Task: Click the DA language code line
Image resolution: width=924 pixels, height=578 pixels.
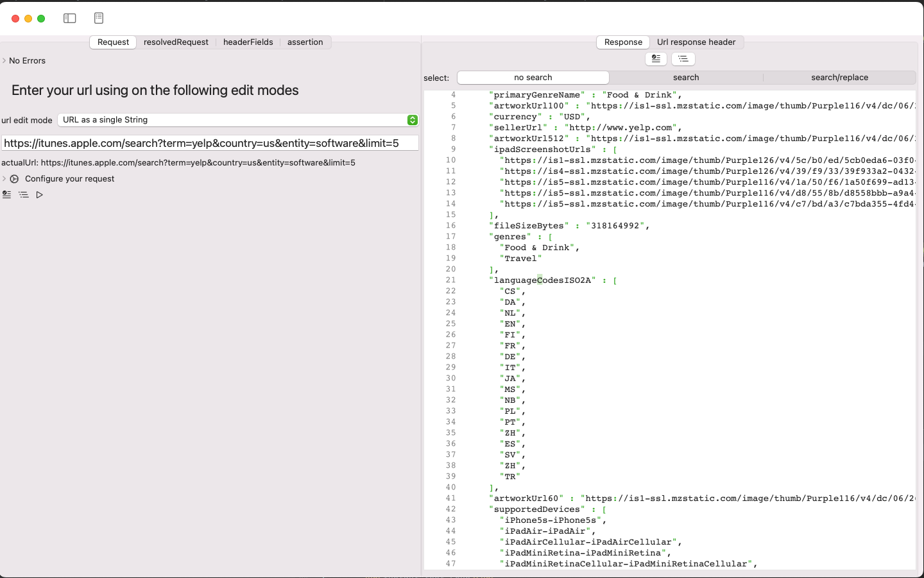Action: (x=513, y=302)
